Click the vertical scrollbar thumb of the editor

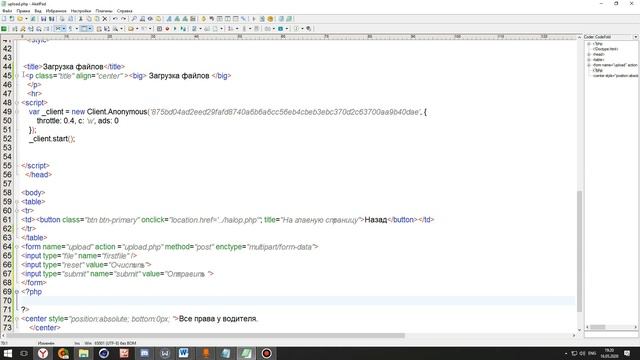coord(579,251)
